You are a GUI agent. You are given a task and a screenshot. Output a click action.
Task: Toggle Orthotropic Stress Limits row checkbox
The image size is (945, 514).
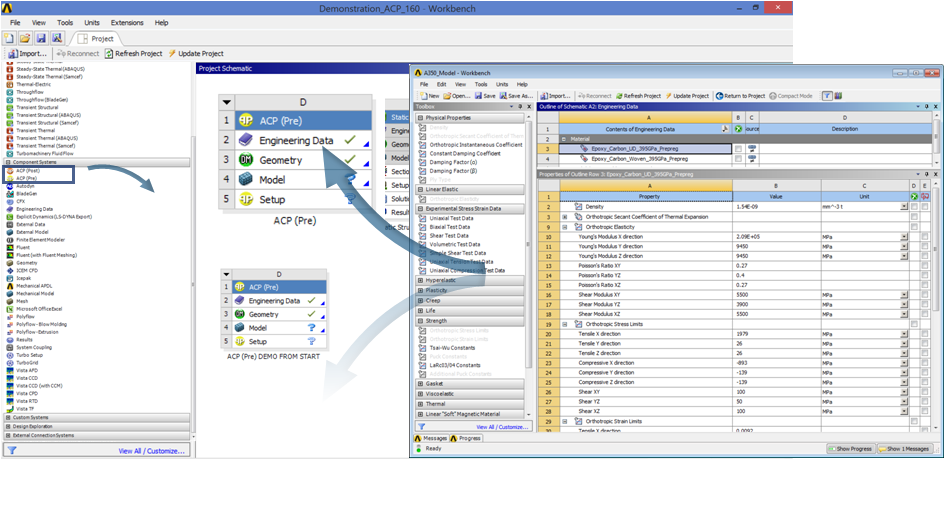pos(914,324)
